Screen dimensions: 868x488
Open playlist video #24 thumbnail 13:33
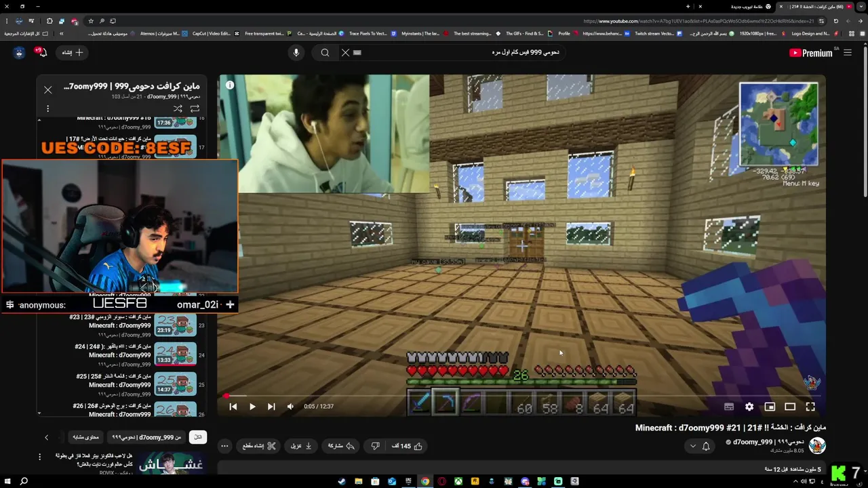coord(175,354)
